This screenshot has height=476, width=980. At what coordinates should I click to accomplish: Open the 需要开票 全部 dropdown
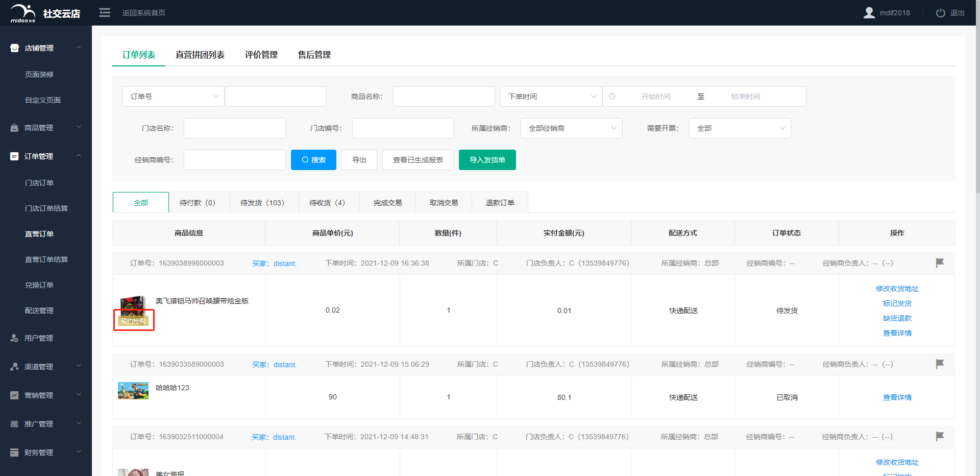(740, 128)
